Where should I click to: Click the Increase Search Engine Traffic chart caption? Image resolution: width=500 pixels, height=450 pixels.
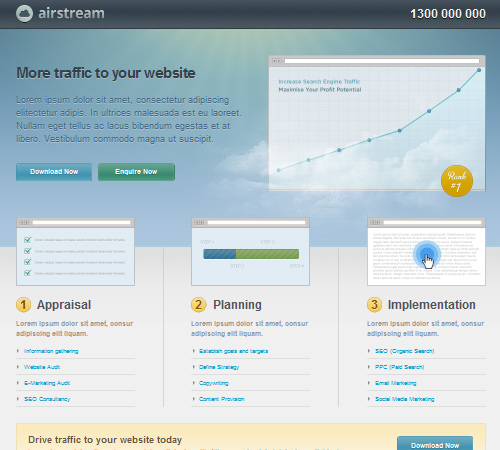319,82
